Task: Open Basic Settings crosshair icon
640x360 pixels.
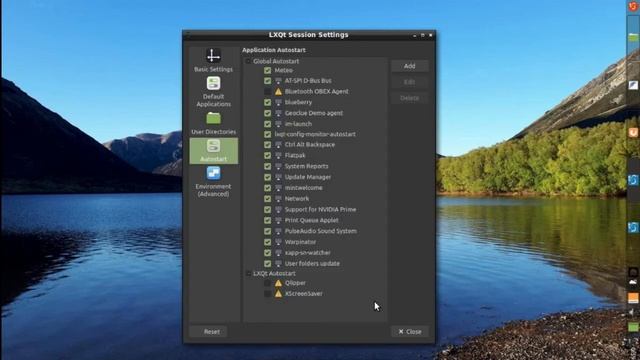Action: 213,56
